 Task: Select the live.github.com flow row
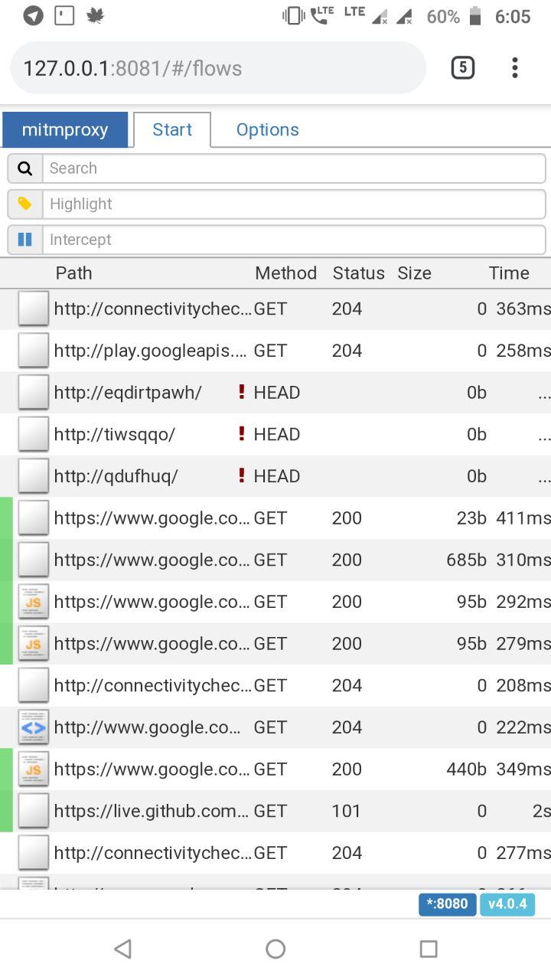click(152, 811)
